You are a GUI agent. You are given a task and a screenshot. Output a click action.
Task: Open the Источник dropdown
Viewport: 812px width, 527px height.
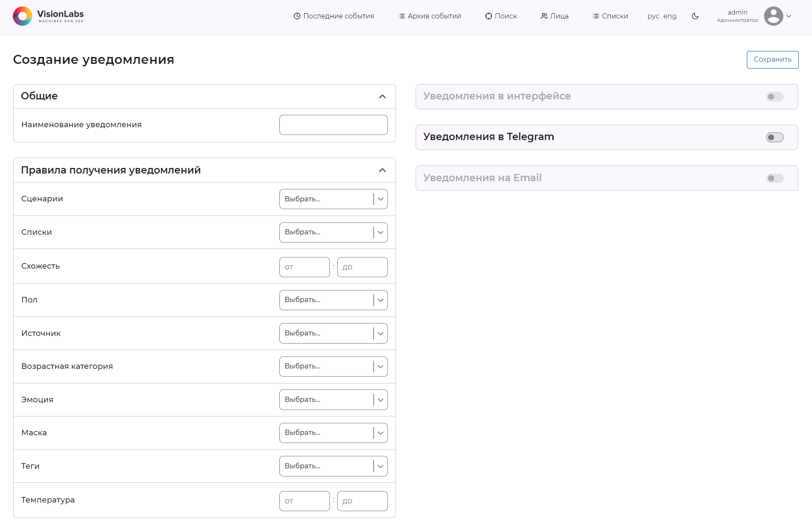333,333
